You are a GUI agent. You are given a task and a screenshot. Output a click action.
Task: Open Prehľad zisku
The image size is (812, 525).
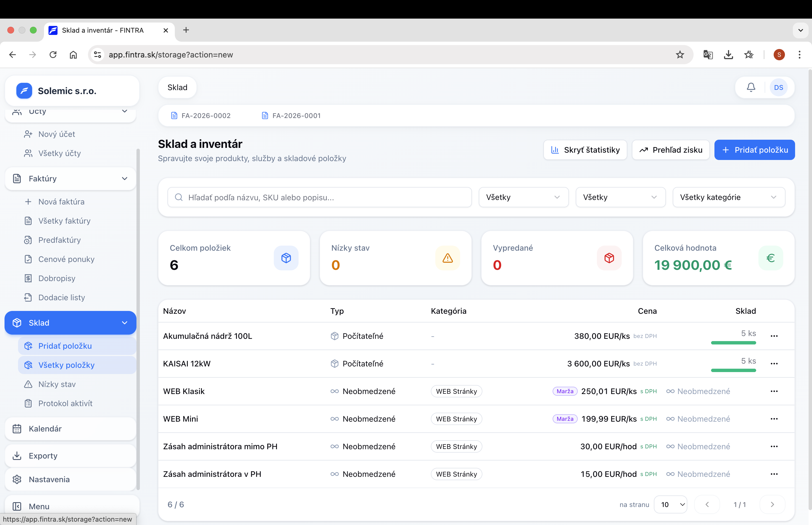pos(670,150)
